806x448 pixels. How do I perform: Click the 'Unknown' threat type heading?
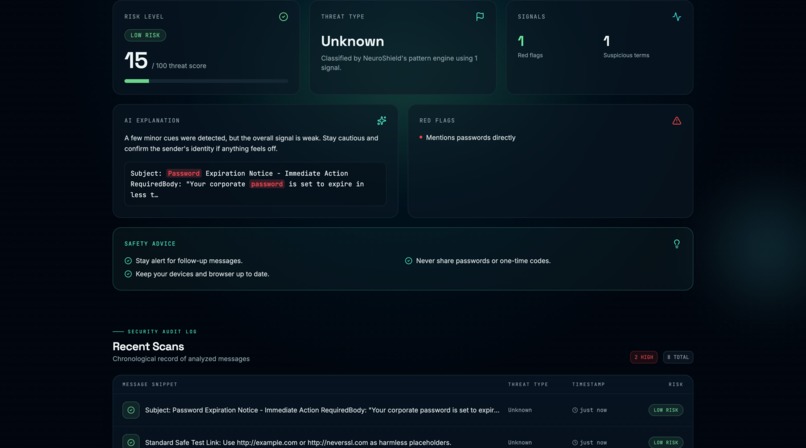click(x=352, y=41)
